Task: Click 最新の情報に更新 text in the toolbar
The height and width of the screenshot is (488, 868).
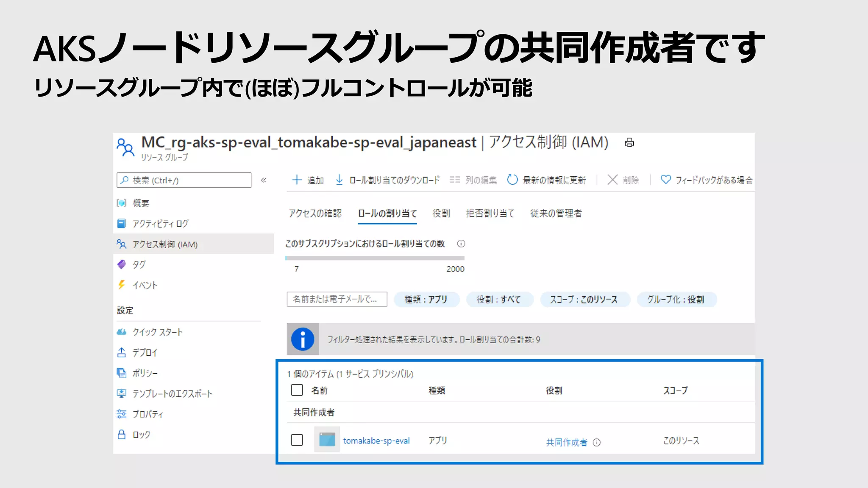Action: point(554,180)
